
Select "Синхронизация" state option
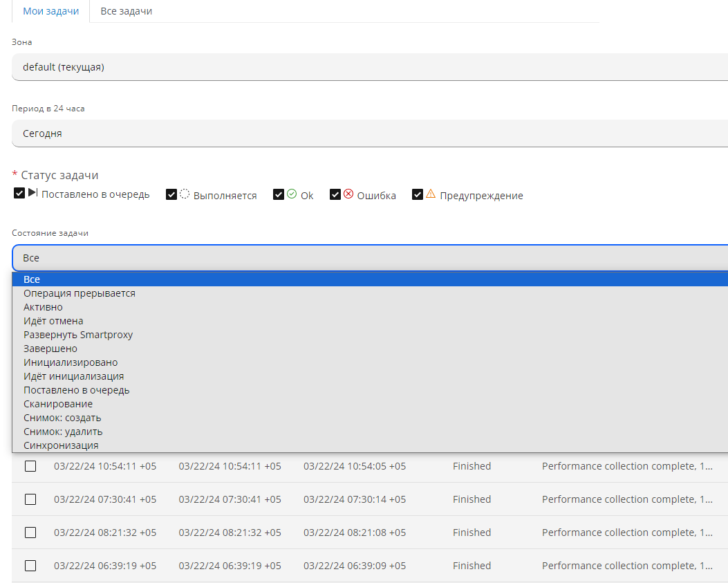coord(61,445)
